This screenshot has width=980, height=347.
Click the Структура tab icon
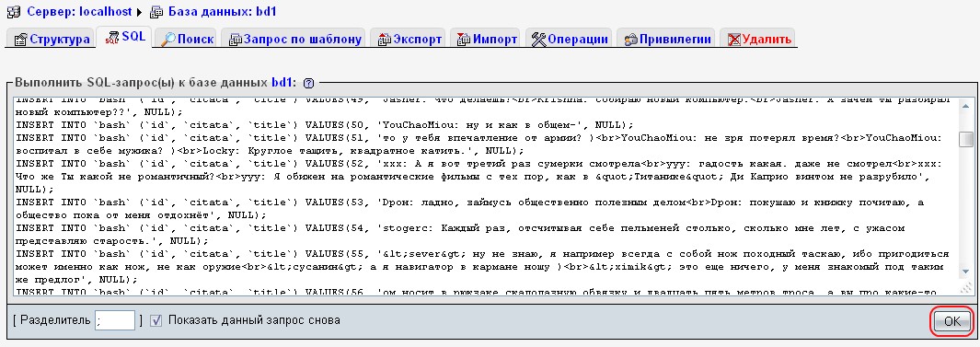[20, 40]
